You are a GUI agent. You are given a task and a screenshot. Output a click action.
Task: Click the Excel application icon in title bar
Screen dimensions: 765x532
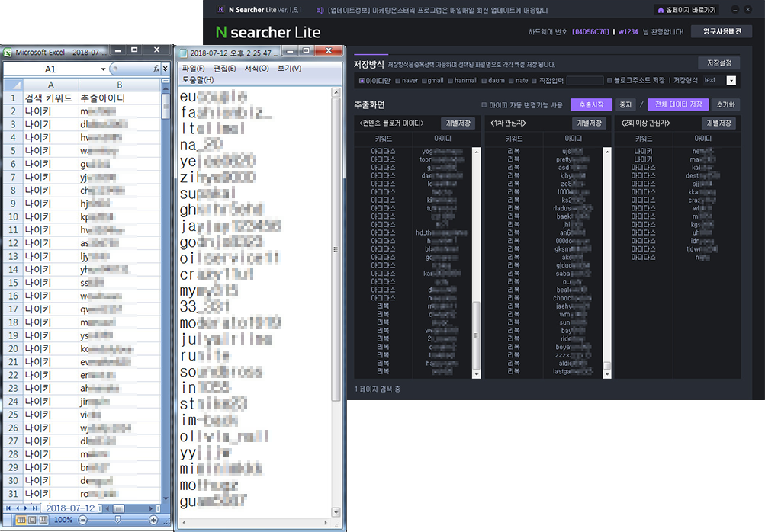pyautogui.click(x=8, y=52)
